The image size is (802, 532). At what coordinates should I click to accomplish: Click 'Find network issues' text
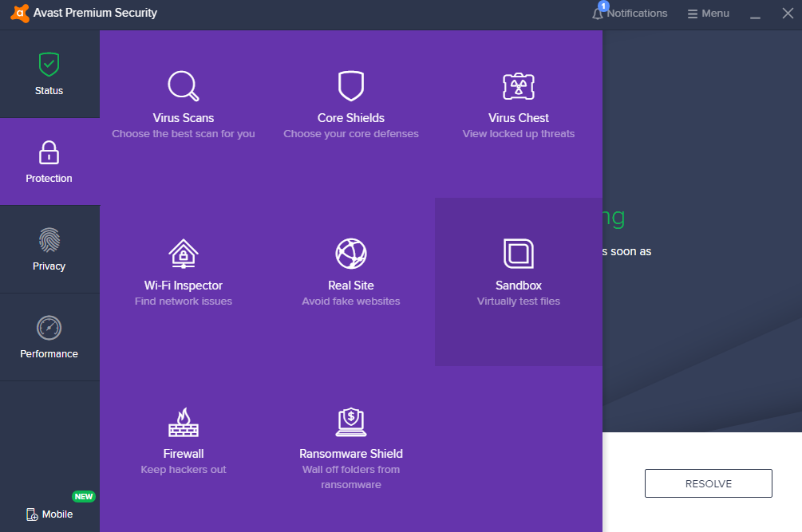(183, 301)
